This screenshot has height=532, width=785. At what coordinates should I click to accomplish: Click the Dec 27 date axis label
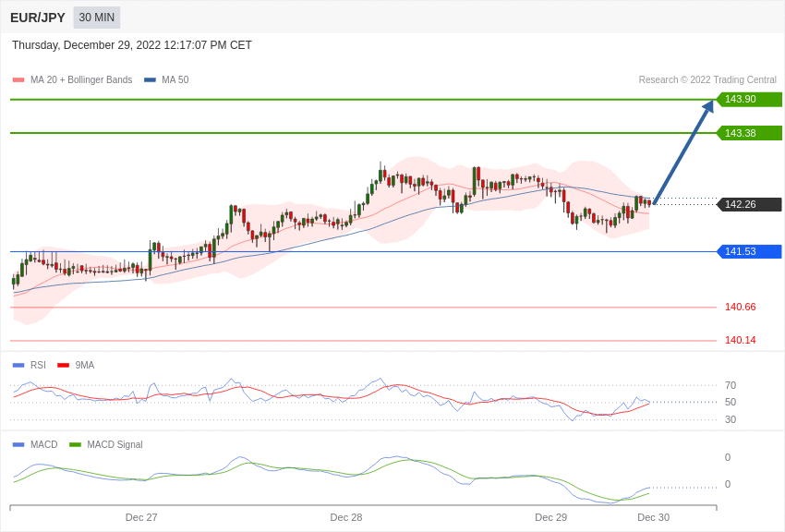click(141, 517)
